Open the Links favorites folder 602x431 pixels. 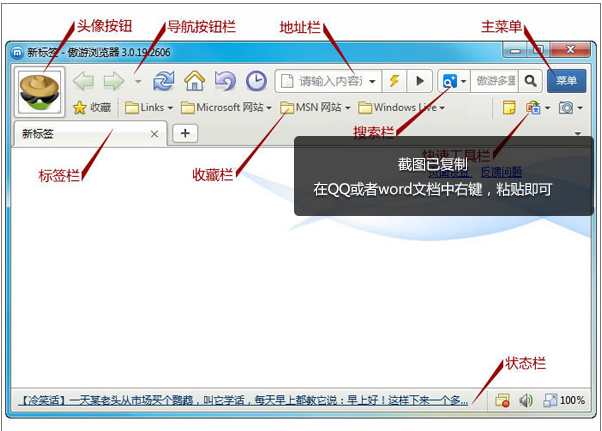[x=149, y=107]
